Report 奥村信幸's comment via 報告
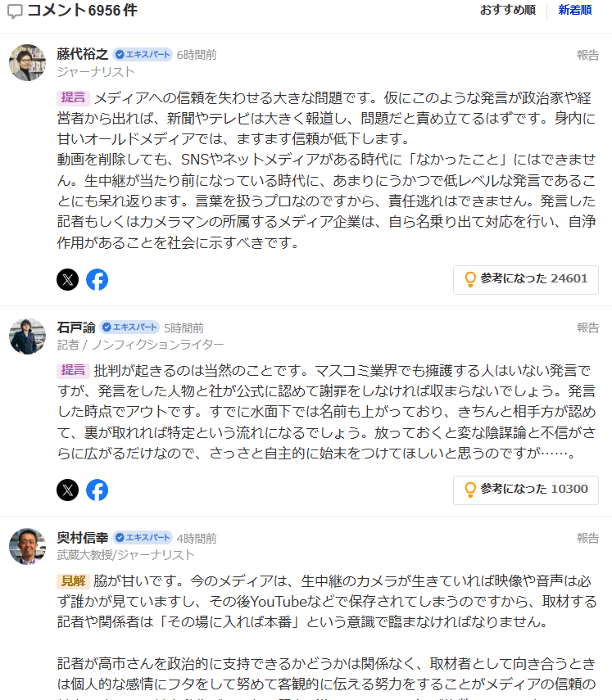This screenshot has height=700, width=612. coord(587,538)
